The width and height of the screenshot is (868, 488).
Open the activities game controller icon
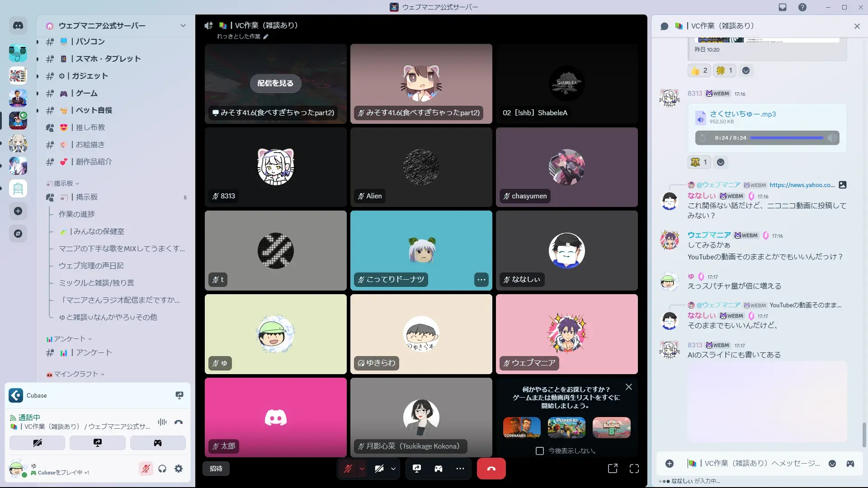pos(438,469)
